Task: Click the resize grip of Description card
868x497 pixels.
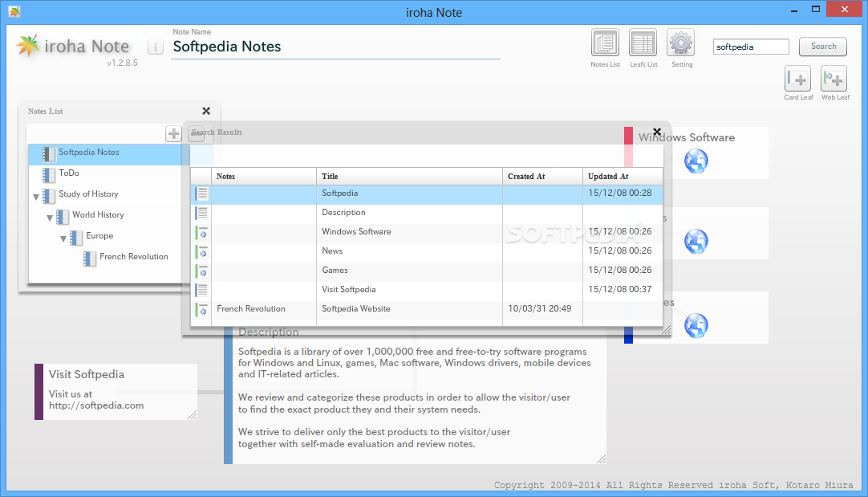Action: tap(601, 458)
